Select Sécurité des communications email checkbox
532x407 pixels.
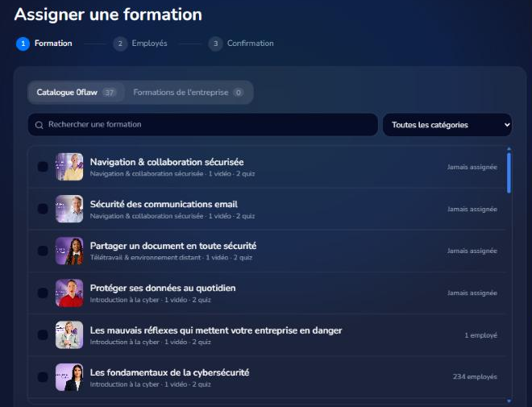coord(43,209)
